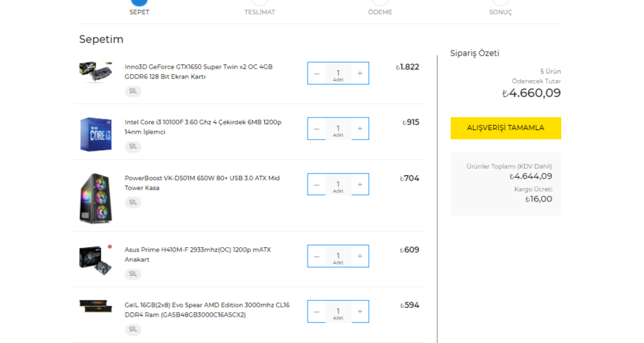This screenshot has height=343, width=644.
Task: Remove Intel Core i3 with SİL button
Action: click(132, 146)
